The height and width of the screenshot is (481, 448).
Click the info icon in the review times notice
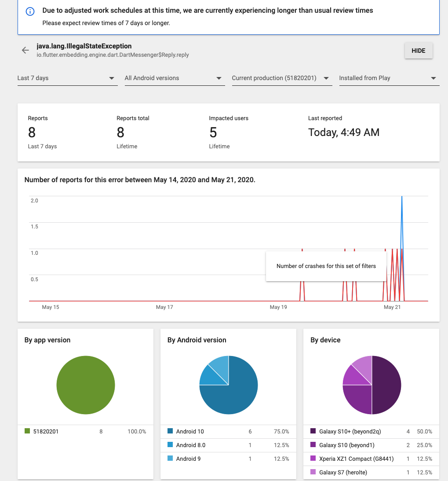click(x=30, y=11)
